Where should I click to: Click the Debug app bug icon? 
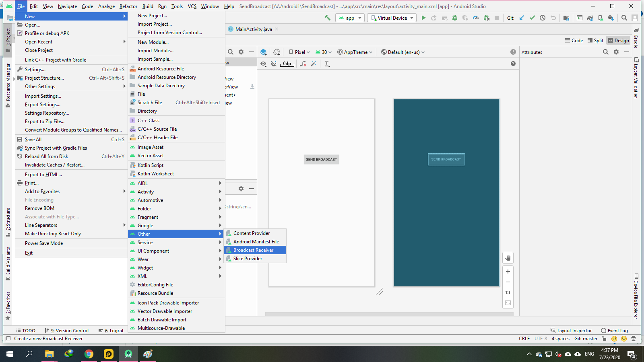pos(455,18)
